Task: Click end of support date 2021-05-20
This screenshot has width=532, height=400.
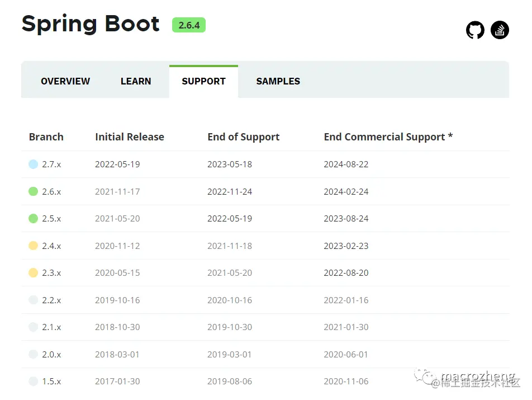Action: 230,272
